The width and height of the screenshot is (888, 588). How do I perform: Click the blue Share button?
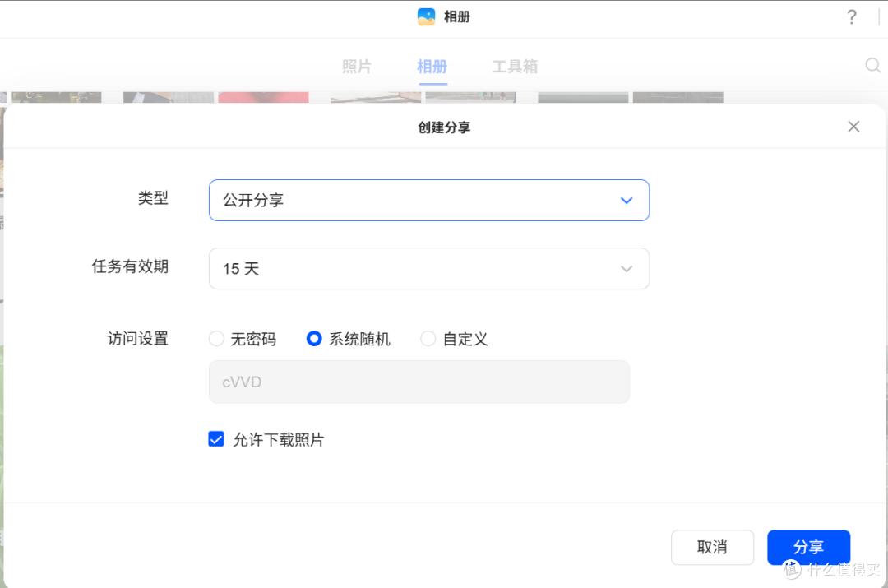click(x=808, y=547)
